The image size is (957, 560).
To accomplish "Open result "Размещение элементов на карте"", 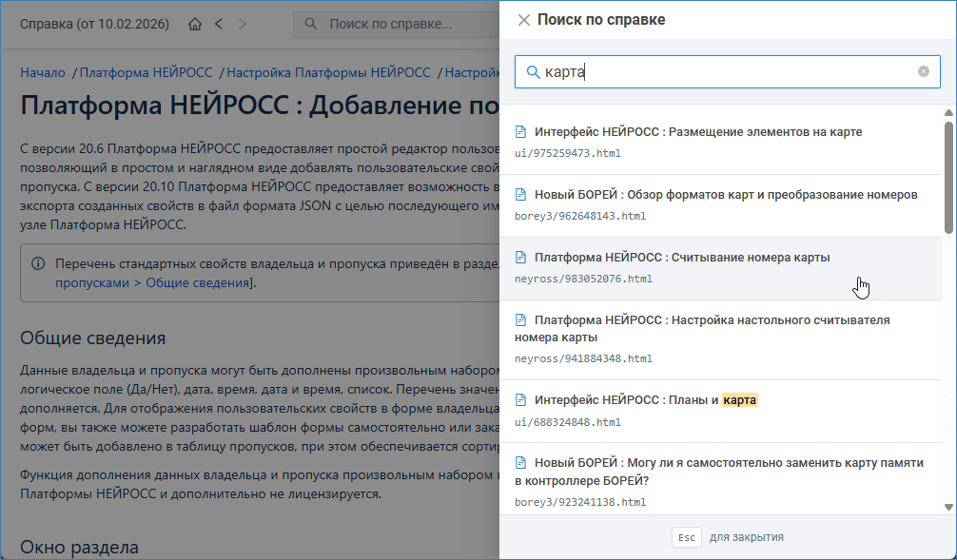I will click(x=698, y=132).
